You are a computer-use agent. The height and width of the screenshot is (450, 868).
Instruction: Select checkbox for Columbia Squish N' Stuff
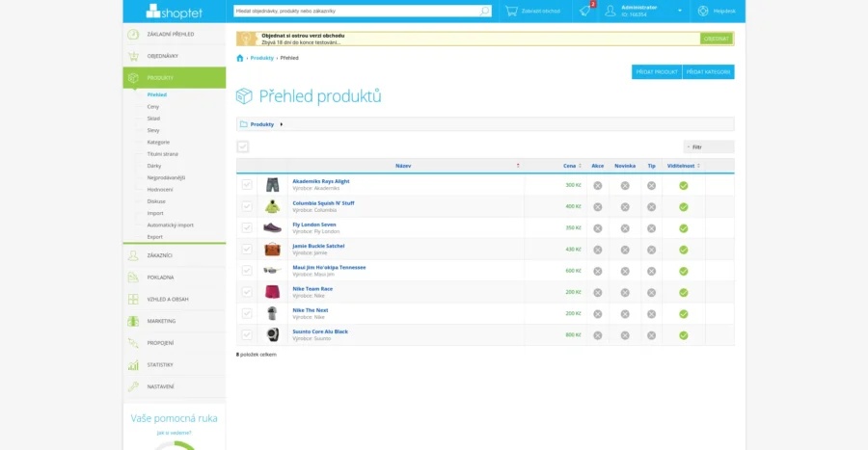(247, 206)
